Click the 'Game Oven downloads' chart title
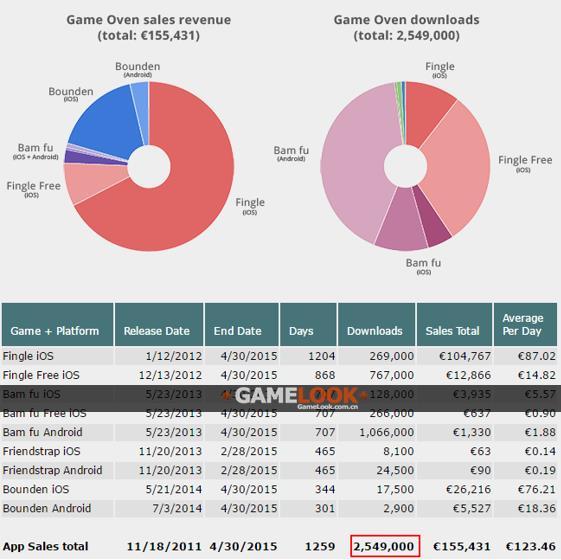Viewport: 561px width, 560px height. pyautogui.click(x=406, y=28)
